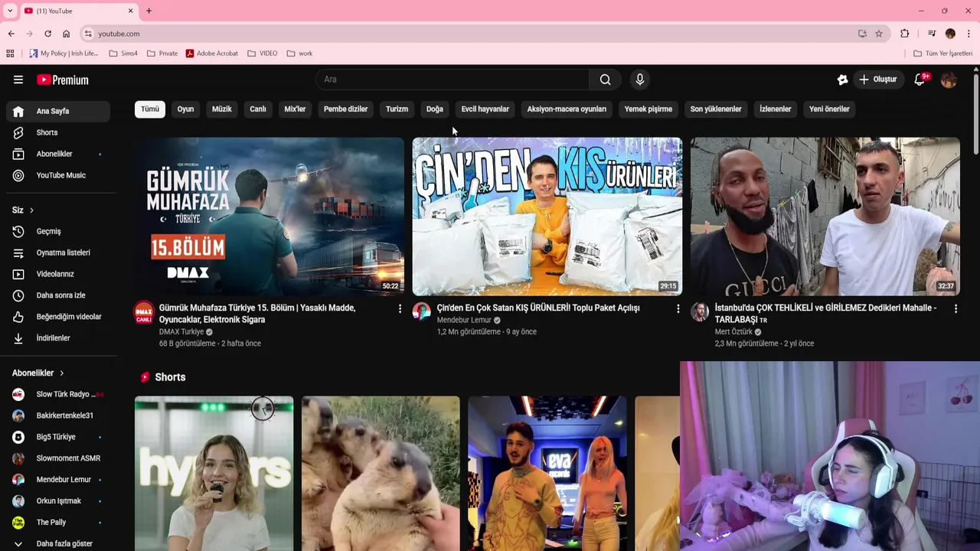980x551 pixels.
Task: Open the tab search dropdown arrow
Action: (x=10, y=11)
